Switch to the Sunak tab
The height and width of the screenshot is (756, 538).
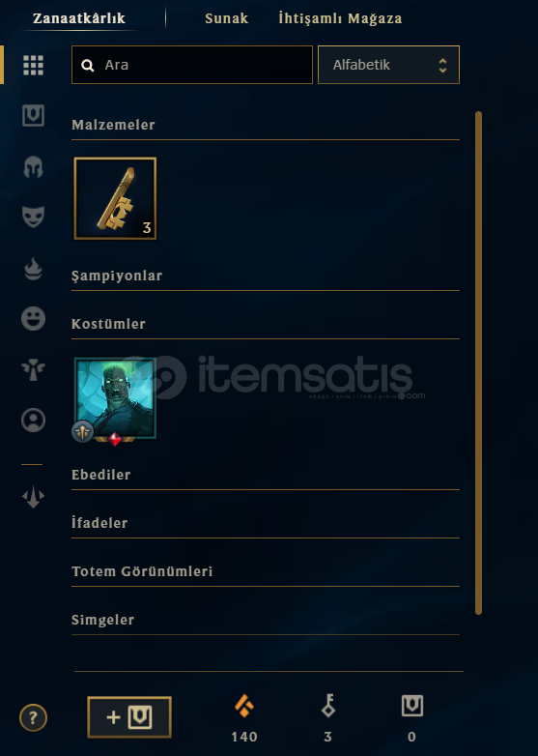point(226,18)
